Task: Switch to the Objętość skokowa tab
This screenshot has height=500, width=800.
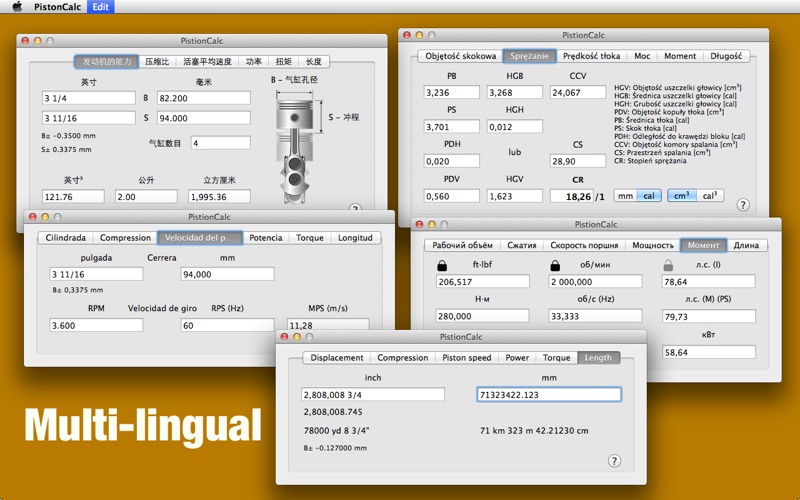Action: [x=461, y=56]
